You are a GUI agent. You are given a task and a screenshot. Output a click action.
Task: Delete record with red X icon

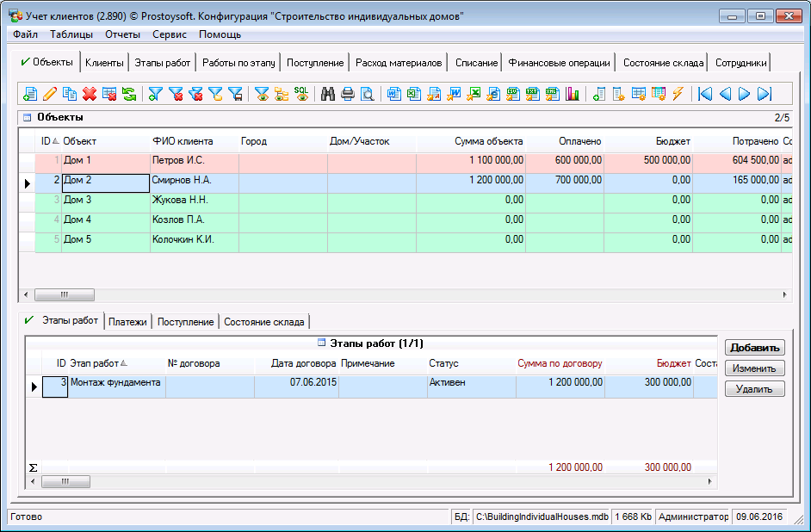tap(89, 94)
